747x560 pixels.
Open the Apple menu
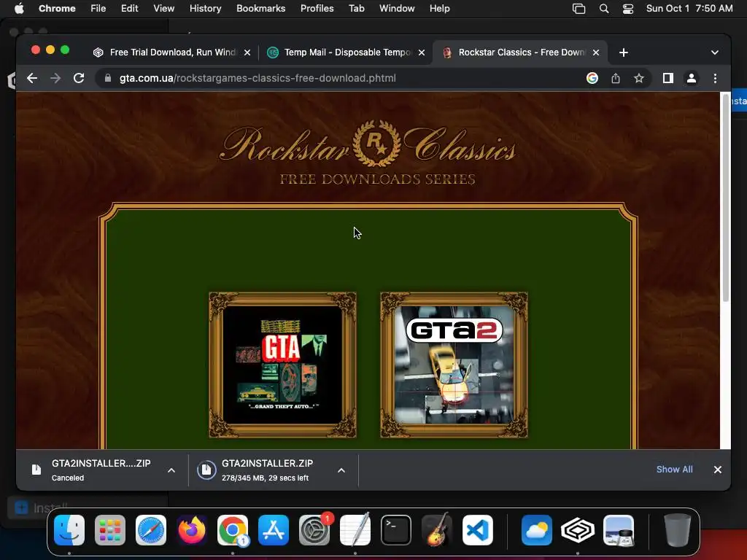point(19,9)
